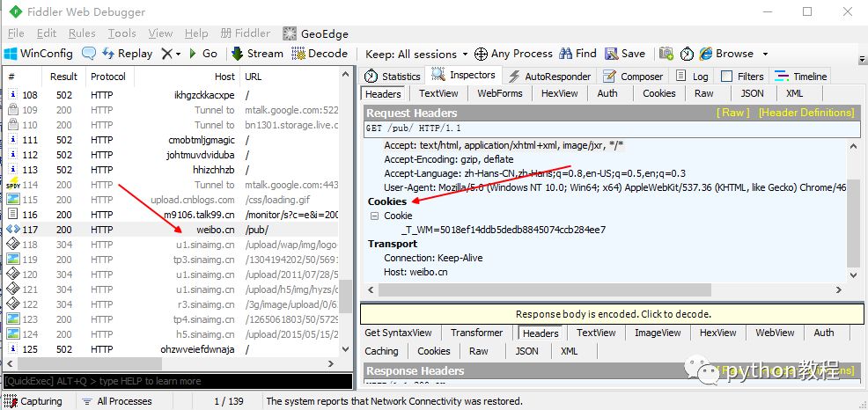The height and width of the screenshot is (410, 868).
Task: Switch to the Timeline tab
Action: tap(800, 77)
